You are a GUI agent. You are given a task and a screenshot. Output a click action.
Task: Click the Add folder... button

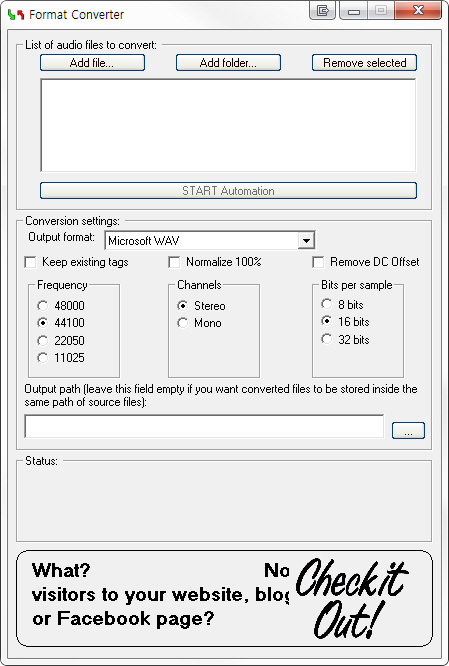point(228,63)
